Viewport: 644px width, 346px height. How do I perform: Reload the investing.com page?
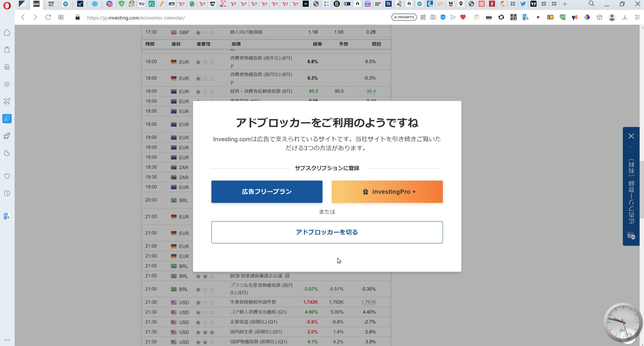[48, 17]
